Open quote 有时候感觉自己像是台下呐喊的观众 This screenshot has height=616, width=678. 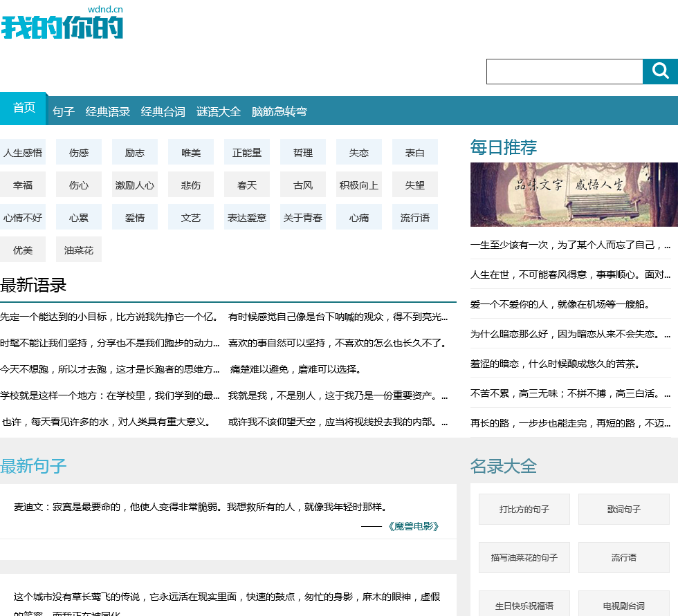(338, 317)
